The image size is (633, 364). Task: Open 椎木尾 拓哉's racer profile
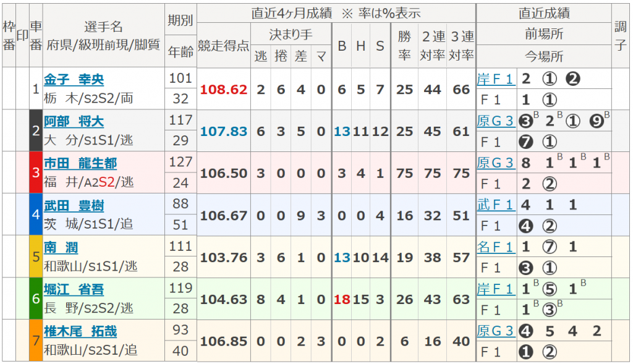[x=80, y=332]
